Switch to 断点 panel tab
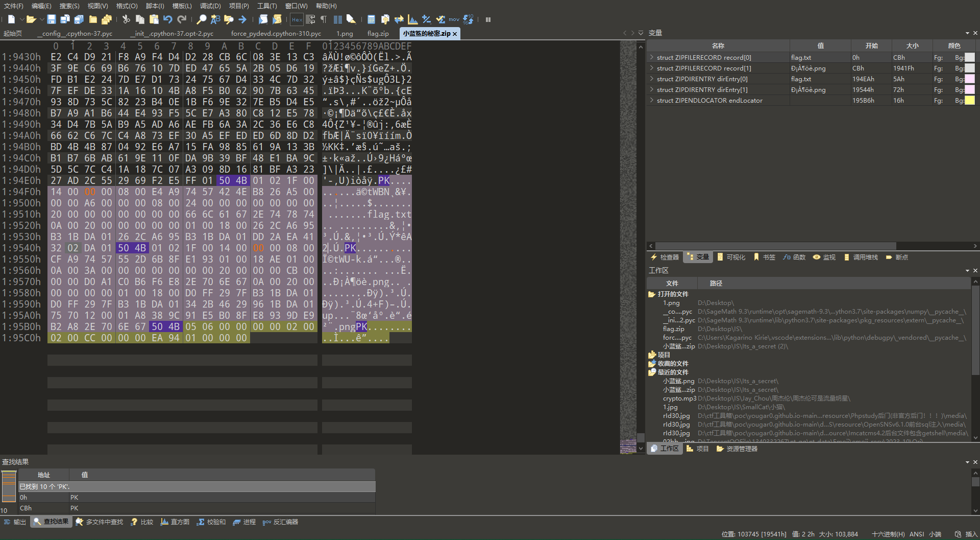This screenshot has width=980, height=540. 897,257
